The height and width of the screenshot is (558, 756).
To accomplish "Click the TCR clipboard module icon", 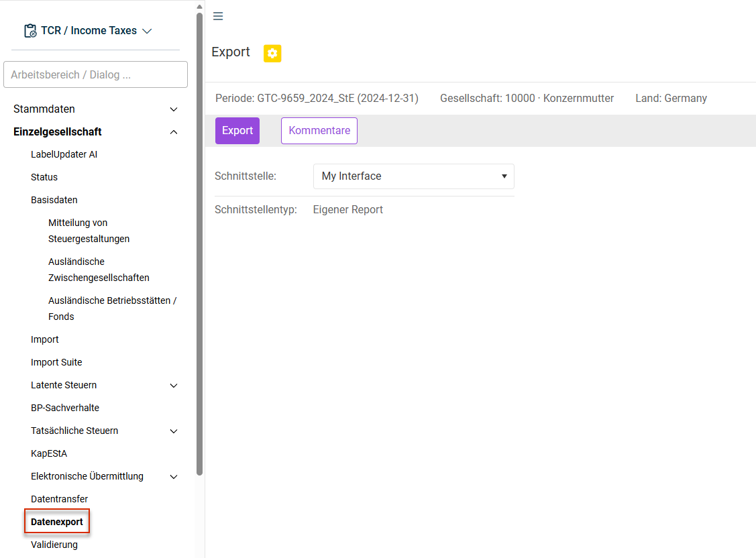I will (x=30, y=31).
